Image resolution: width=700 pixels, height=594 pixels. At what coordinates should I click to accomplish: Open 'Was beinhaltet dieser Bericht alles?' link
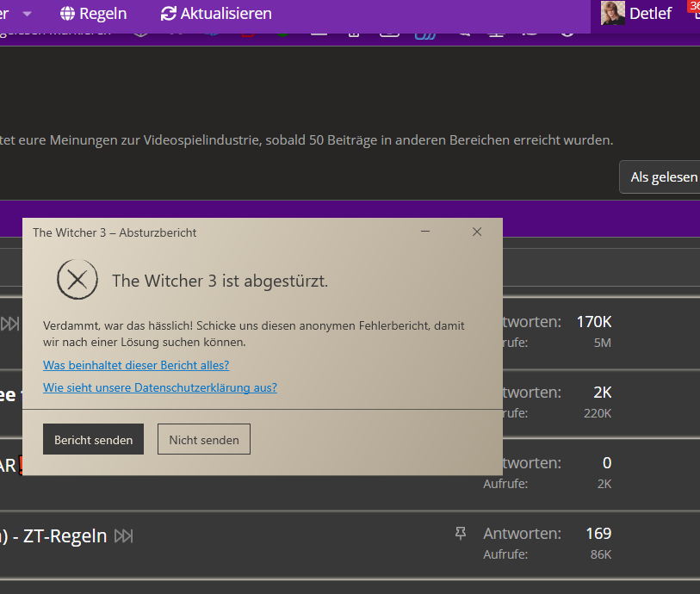click(136, 365)
